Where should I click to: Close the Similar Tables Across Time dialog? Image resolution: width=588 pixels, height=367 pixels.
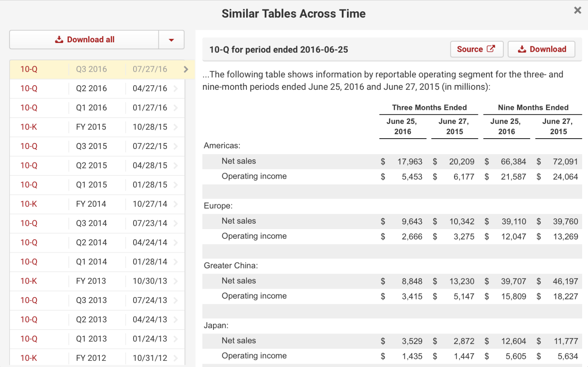tap(577, 10)
